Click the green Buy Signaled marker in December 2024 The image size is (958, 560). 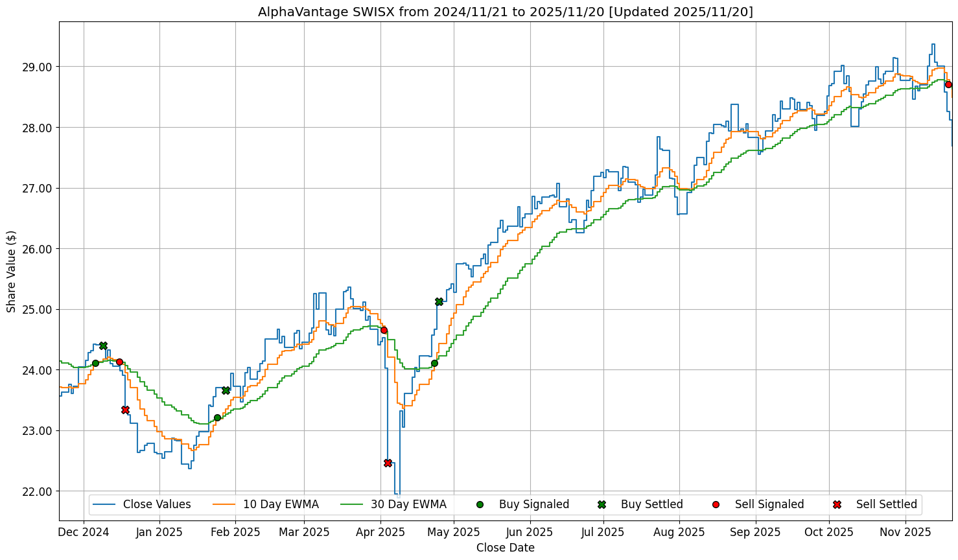tap(95, 363)
